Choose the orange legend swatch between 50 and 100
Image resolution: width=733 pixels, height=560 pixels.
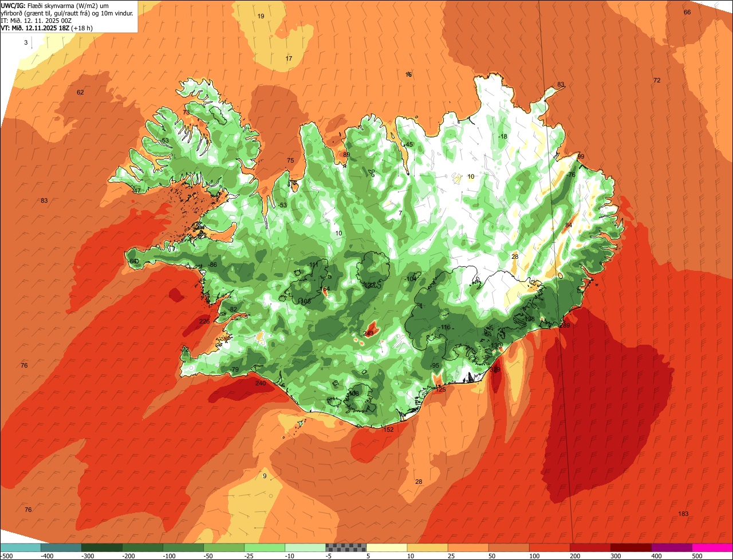coord(509,547)
